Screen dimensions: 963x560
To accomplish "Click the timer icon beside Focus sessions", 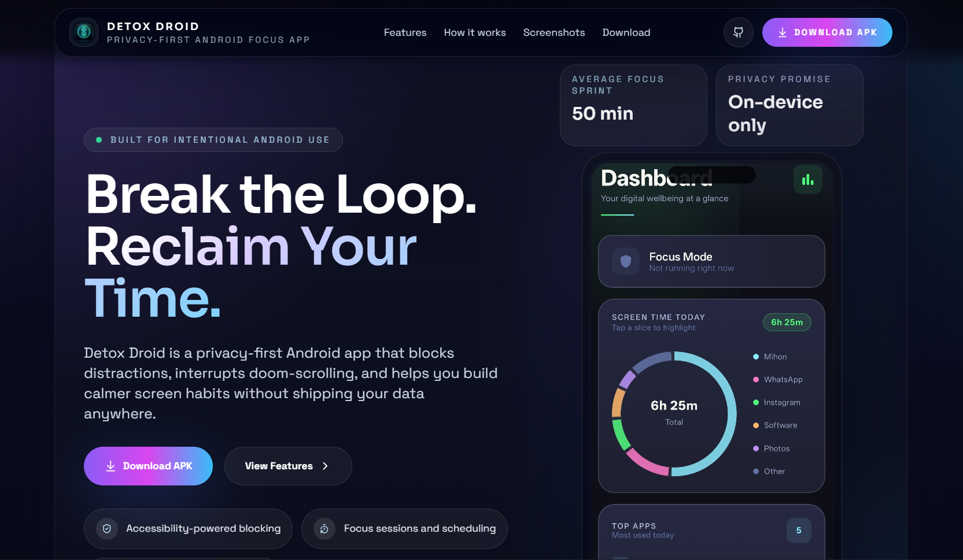I will click(324, 529).
